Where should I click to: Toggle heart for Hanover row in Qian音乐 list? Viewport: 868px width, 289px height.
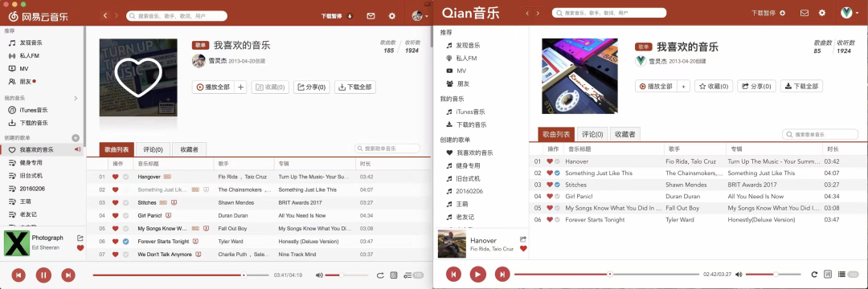click(550, 161)
